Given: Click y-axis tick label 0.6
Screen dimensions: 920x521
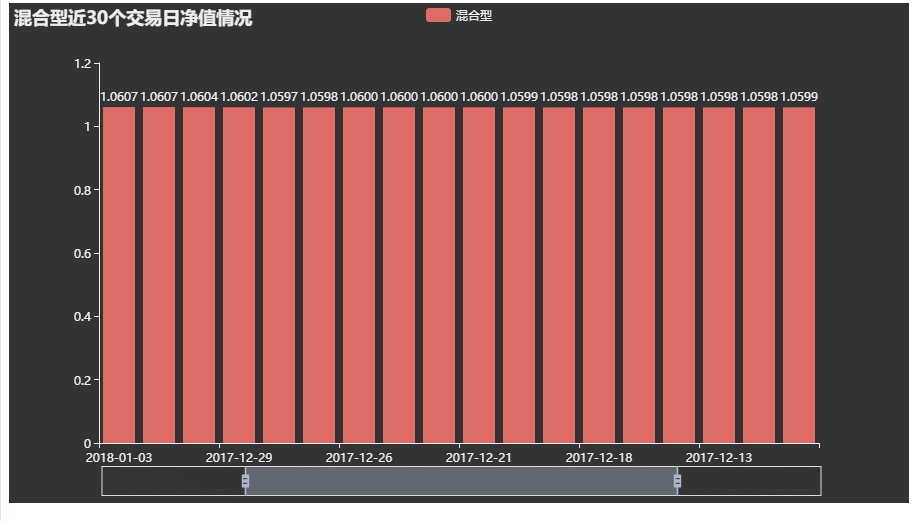Looking at the screenshot, I should point(83,253).
